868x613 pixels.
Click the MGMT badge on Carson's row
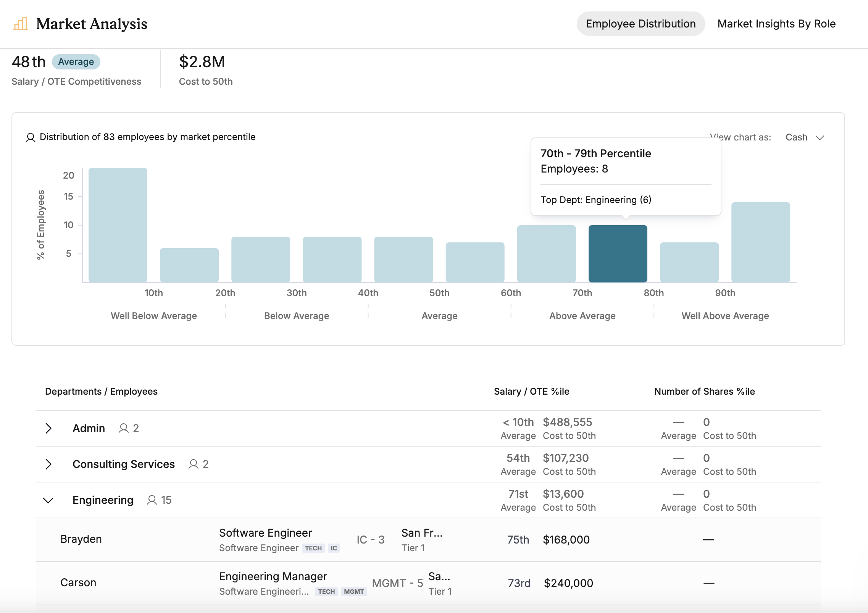pos(353,592)
